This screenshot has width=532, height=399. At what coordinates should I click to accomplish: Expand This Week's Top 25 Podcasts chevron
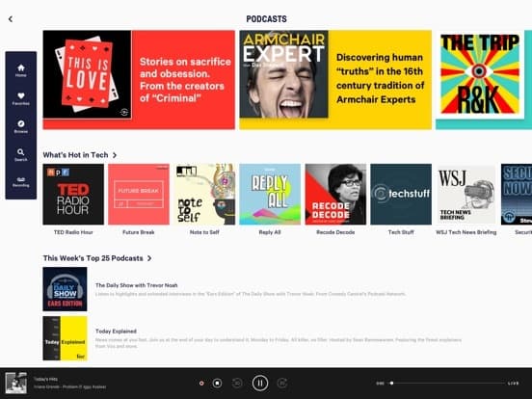pyautogui.click(x=149, y=258)
